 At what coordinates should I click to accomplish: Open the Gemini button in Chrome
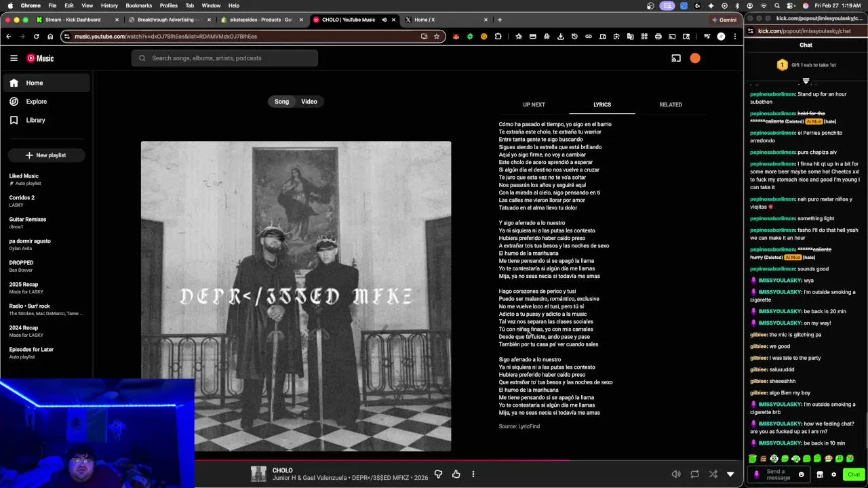click(x=724, y=20)
